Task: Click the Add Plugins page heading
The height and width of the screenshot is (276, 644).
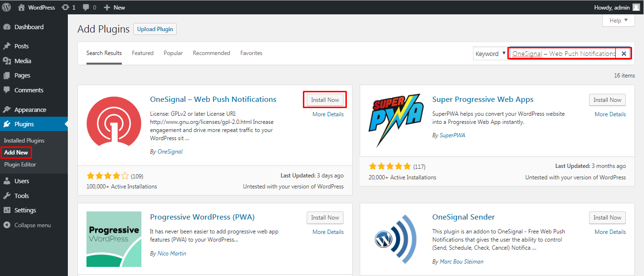Action: coord(104,29)
